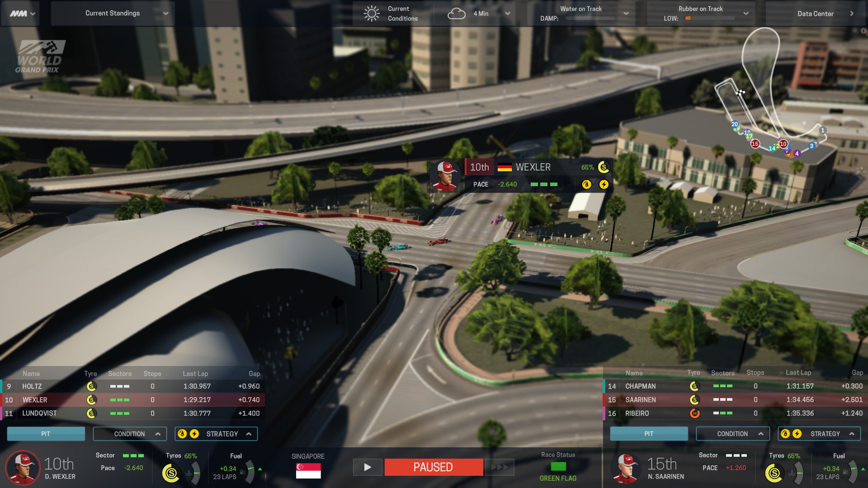
Task: Click the soft tyre compound icon for HOLTZ
Action: 90,385
